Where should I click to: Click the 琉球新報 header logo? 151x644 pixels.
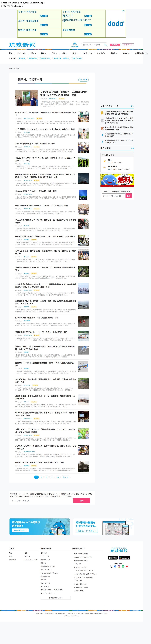click(x=22, y=45)
